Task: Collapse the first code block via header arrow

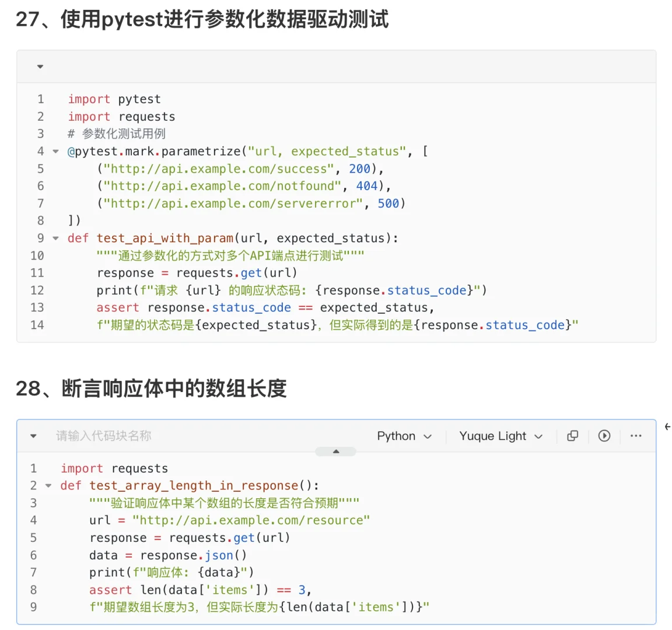Action: point(40,66)
